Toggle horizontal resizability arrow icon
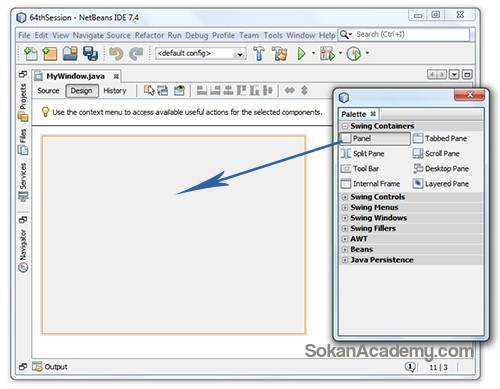 (x=289, y=90)
